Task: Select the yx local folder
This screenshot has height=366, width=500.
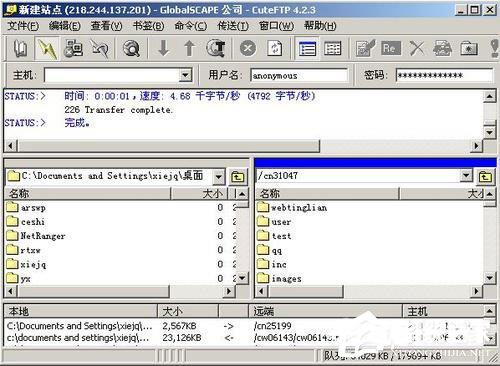Action: click(19, 278)
